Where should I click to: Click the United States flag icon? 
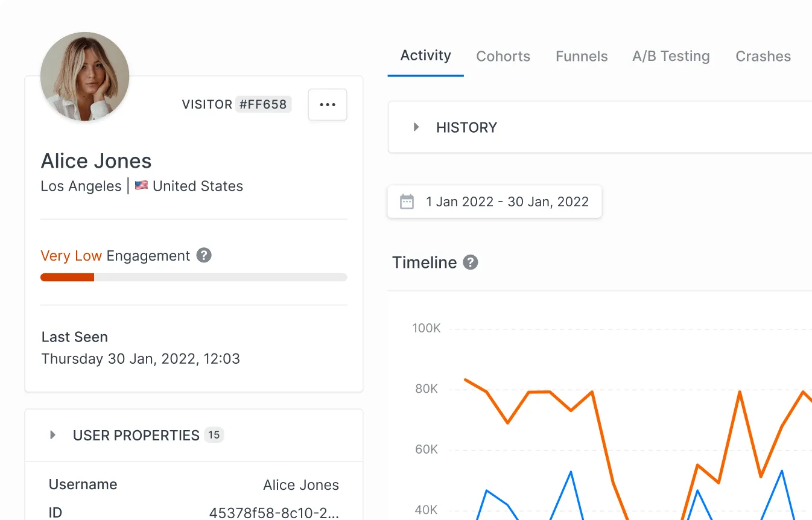[141, 186]
